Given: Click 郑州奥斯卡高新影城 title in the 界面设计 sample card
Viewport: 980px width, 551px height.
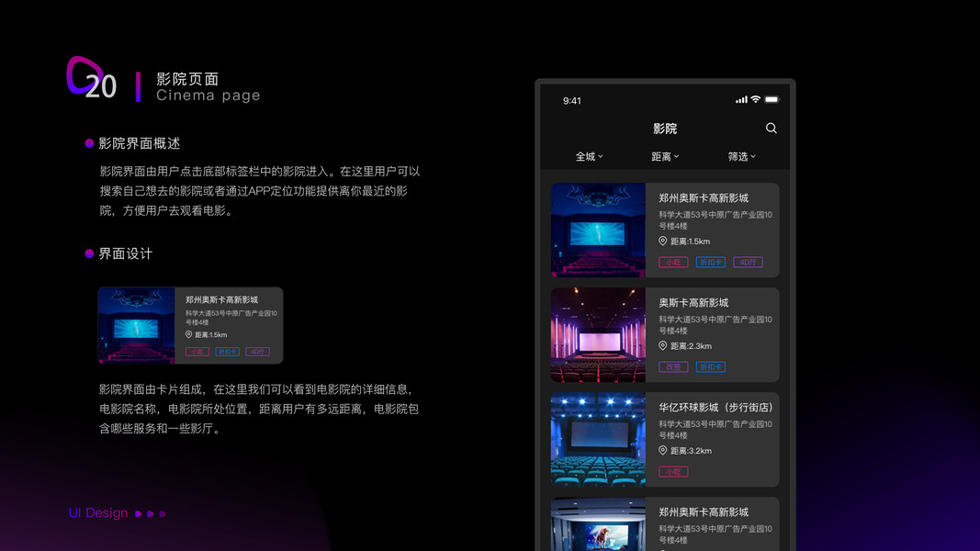Looking at the screenshot, I should pyautogui.click(x=222, y=300).
